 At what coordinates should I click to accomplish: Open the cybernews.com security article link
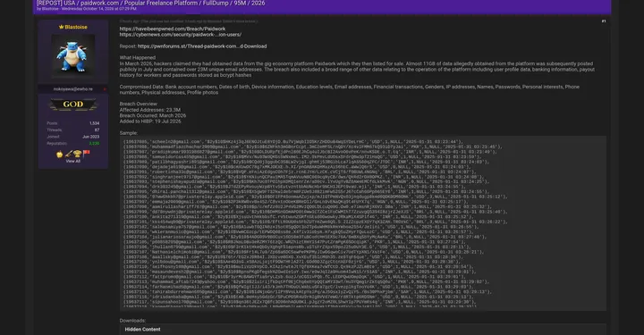[181, 35]
